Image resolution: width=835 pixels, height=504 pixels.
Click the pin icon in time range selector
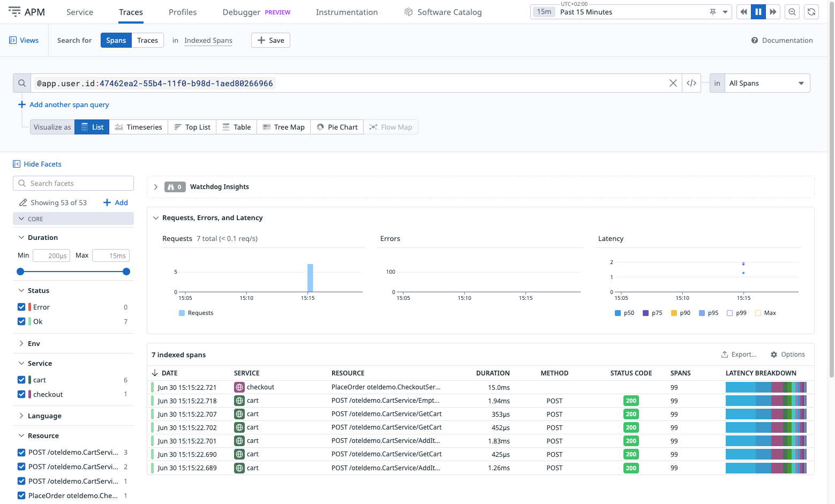click(713, 12)
